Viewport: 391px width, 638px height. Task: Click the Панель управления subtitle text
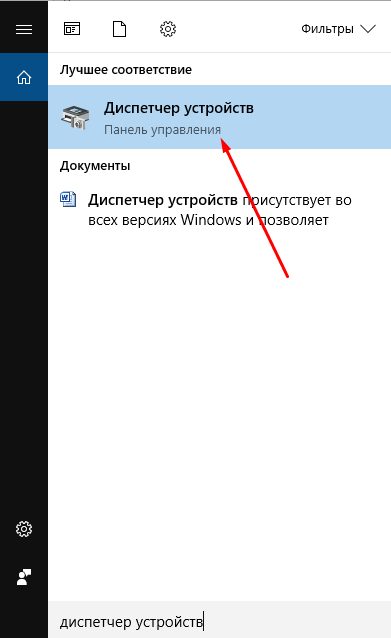162,130
